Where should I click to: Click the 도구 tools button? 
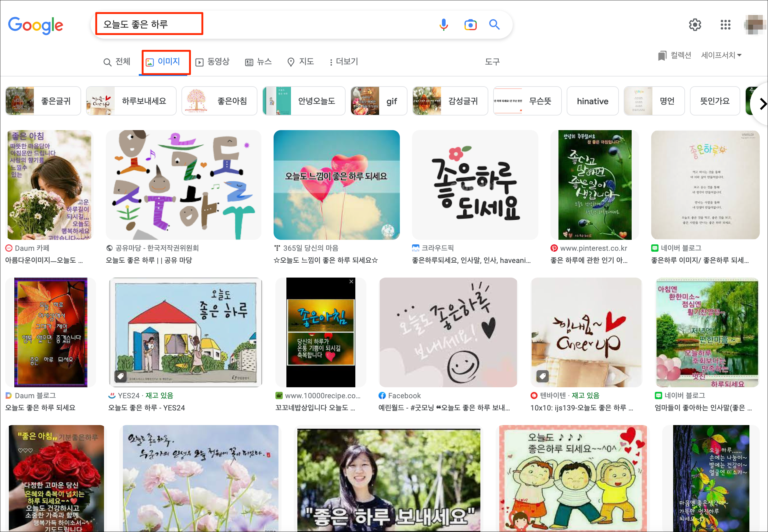point(492,62)
